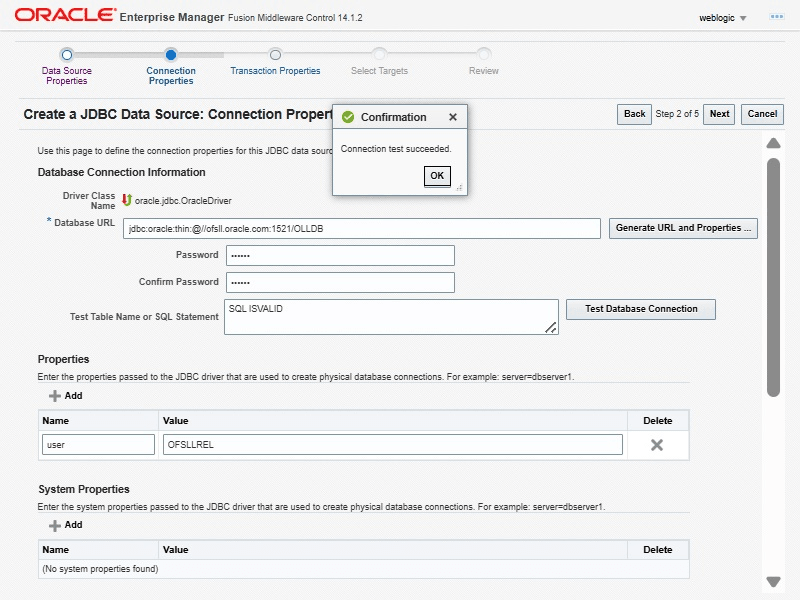Click the plus icon to Add a system property
The height and width of the screenshot is (600, 800).
(x=55, y=525)
